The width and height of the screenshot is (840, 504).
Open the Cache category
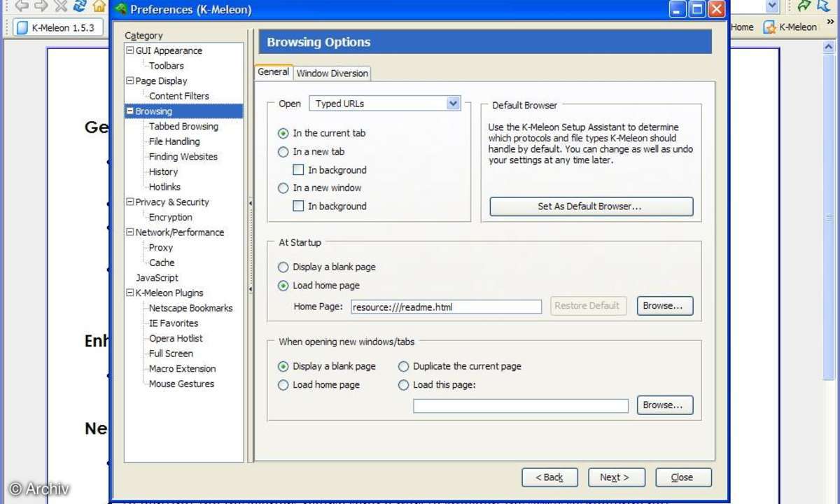162,262
